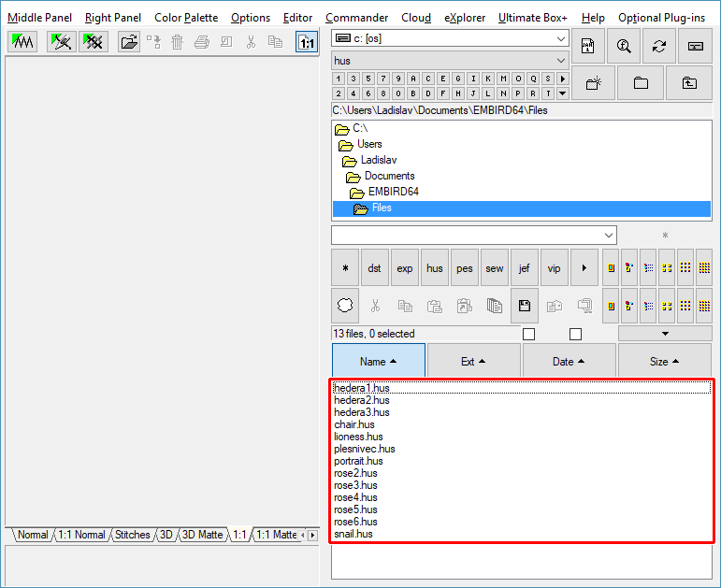721x588 pixels.
Task: Select the Documents folder in tree
Action: point(389,176)
